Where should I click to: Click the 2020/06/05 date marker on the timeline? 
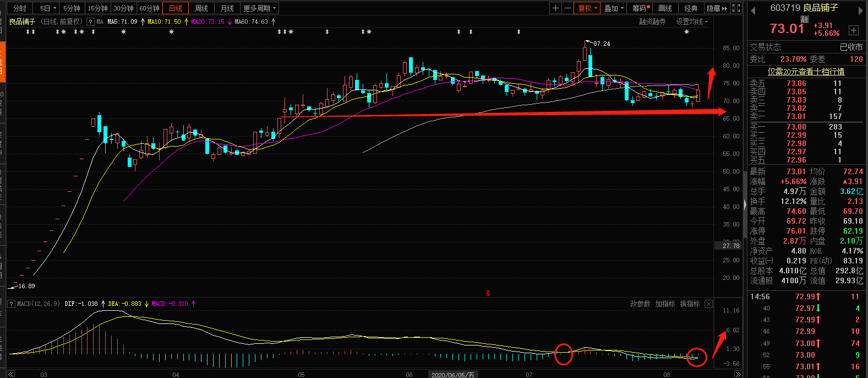click(x=452, y=375)
